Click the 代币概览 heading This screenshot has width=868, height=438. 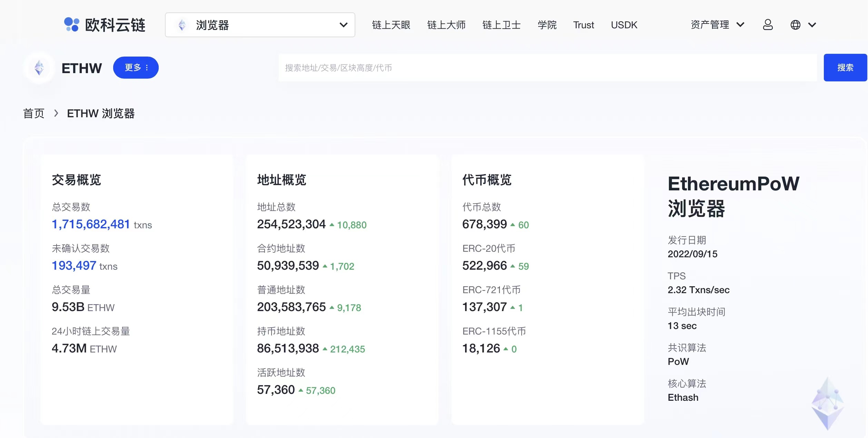pos(487,180)
